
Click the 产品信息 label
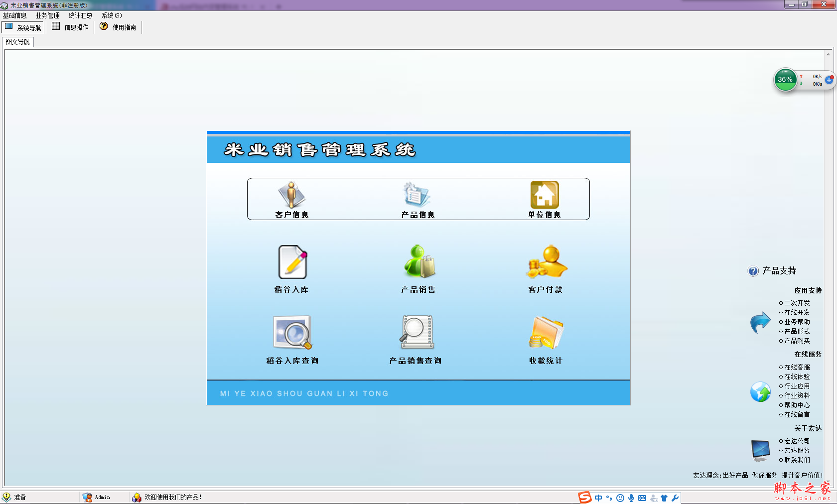[418, 215]
